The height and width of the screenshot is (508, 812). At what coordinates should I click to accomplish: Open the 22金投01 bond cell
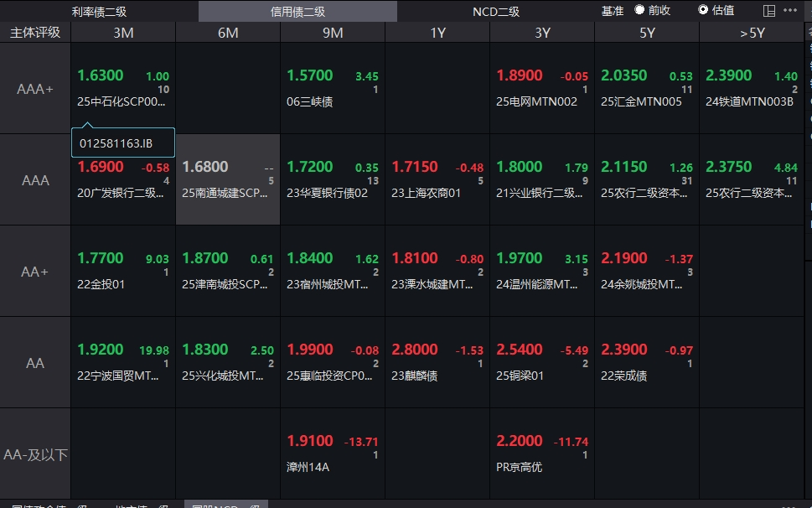[x=123, y=272]
